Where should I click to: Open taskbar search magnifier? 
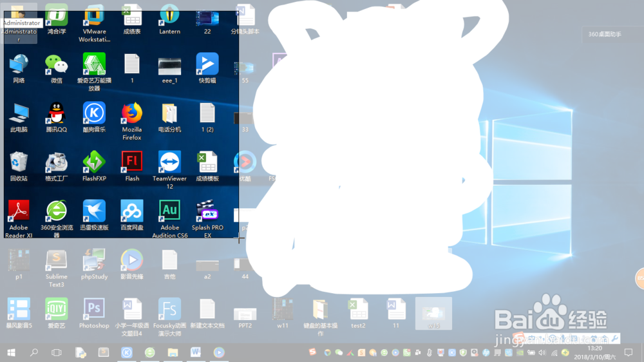pos(33,352)
